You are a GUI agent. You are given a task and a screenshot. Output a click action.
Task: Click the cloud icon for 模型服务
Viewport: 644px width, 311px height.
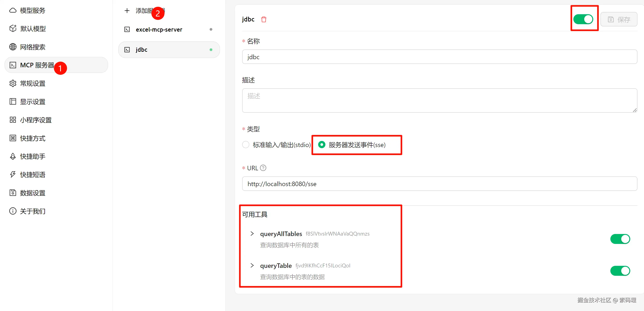point(13,11)
